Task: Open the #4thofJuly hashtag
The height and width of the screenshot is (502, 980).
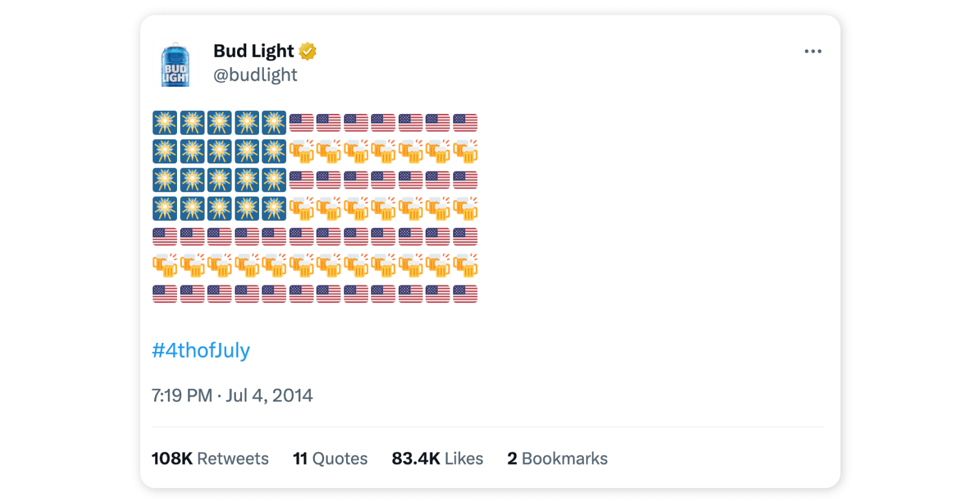Action: tap(201, 350)
